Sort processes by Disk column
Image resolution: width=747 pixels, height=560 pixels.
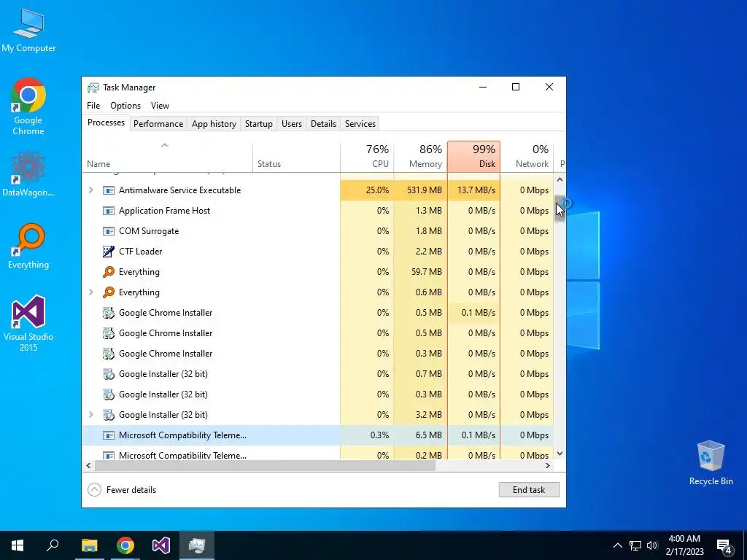click(474, 157)
